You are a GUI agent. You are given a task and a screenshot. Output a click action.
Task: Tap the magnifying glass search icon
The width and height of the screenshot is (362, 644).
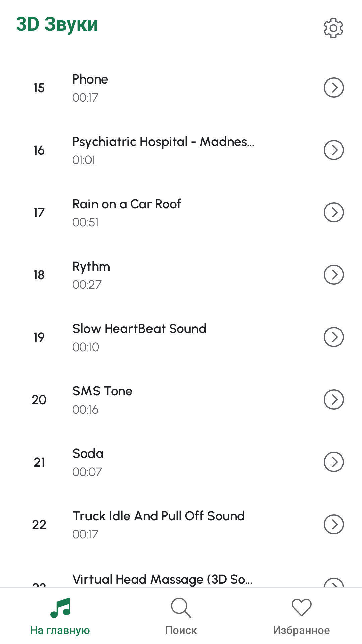click(181, 607)
